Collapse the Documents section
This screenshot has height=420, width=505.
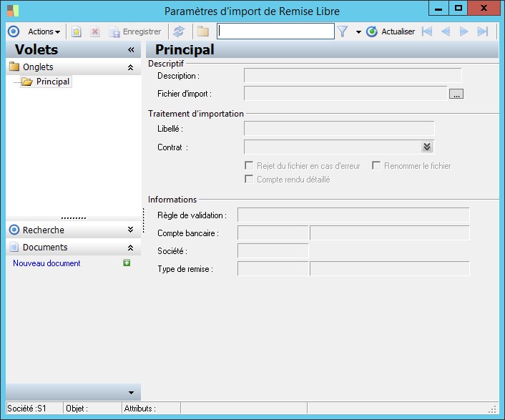click(x=130, y=248)
